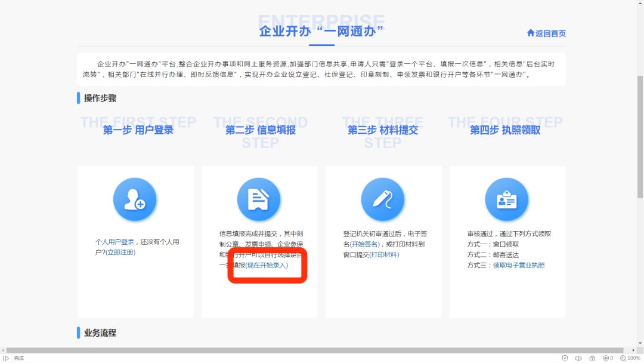The width and height of the screenshot is (644, 363).
Task: Return to homepage via 返回首页 link
Action: [x=550, y=33]
